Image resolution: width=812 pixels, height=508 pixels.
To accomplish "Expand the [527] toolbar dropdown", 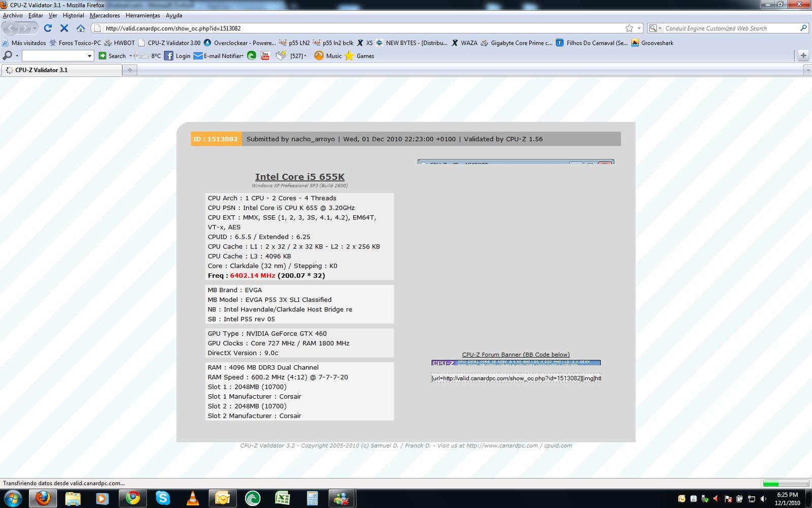I will click(305, 56).
